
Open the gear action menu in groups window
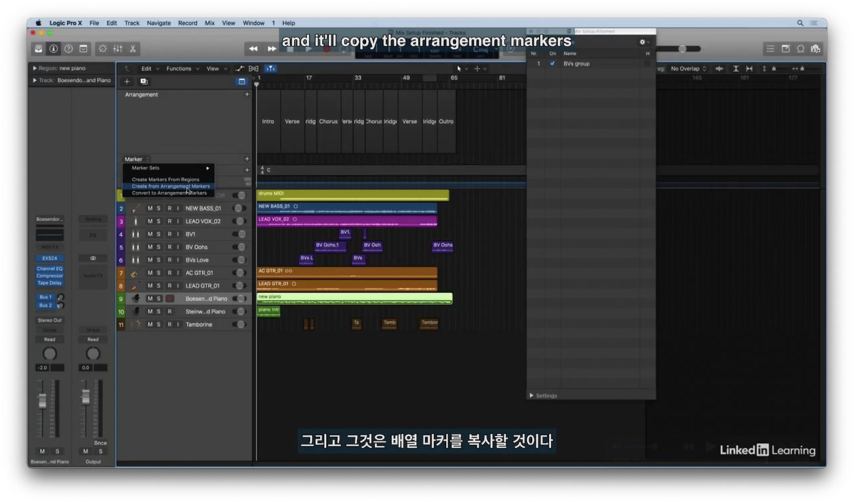[644, 41]
